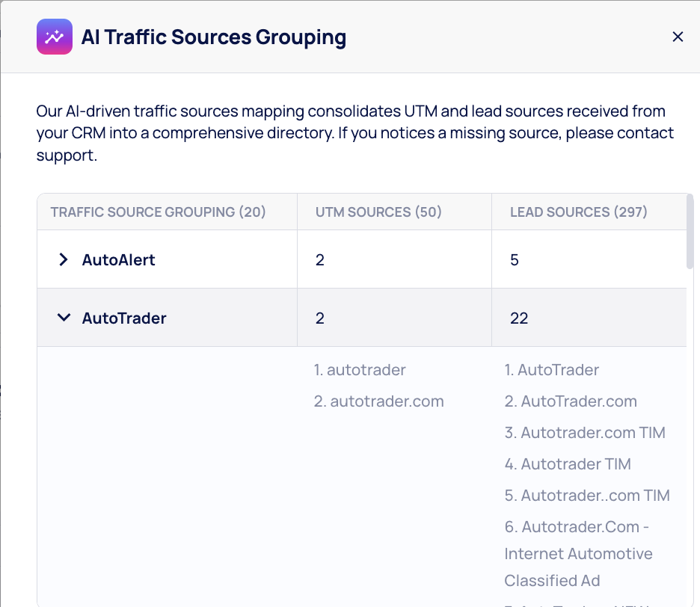Select the AutoAlert grouping name
The width and height of the screenshot is (700, 607).
click(x=118, y=259)
